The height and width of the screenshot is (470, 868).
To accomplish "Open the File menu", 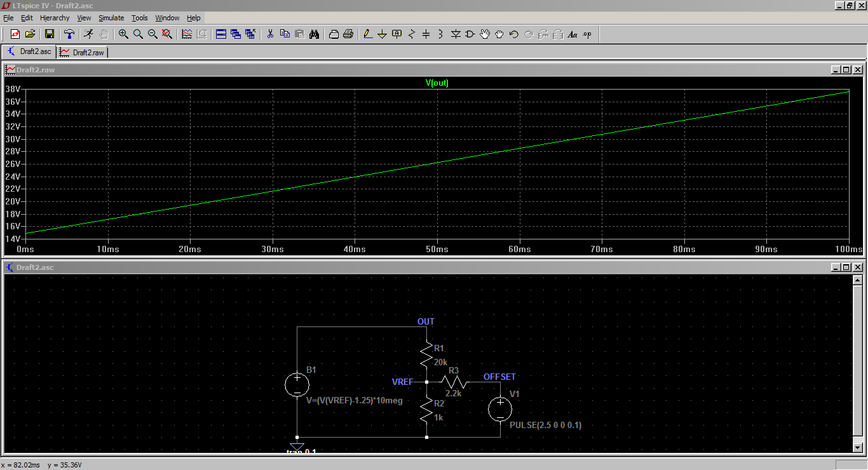I will pos(8,18).
